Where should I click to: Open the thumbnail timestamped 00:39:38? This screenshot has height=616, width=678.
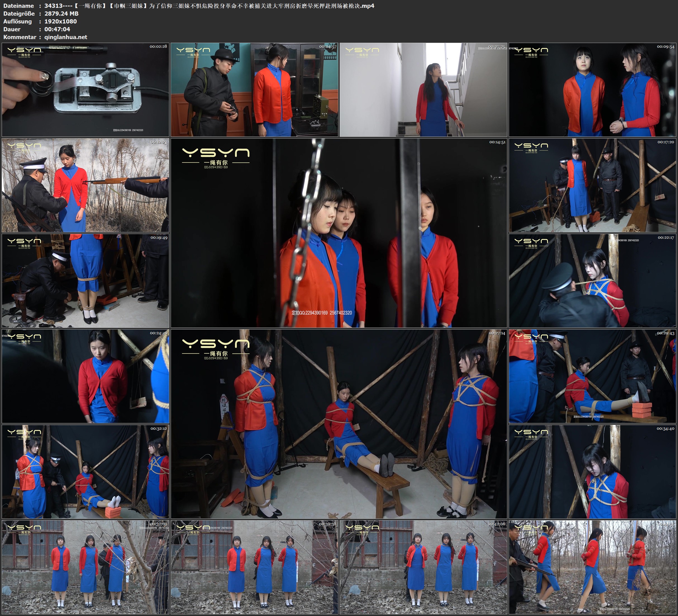[254, 567]
